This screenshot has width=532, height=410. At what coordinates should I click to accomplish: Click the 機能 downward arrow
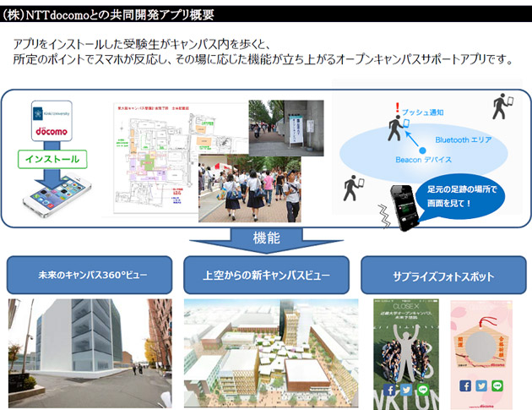pos(266,240)
